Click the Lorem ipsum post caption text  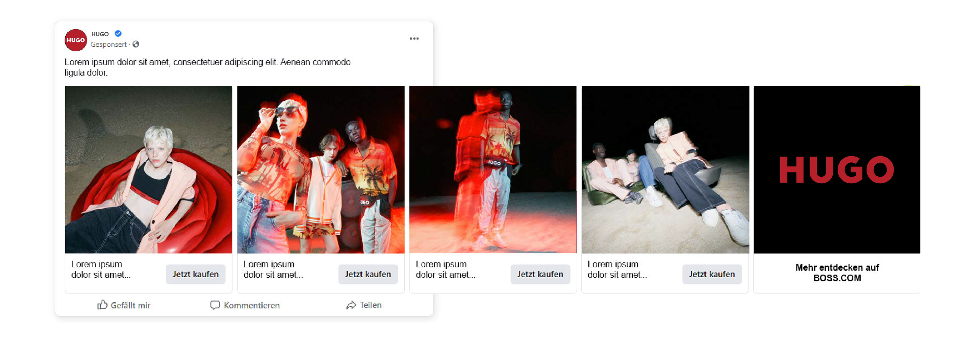click(207, 67)
